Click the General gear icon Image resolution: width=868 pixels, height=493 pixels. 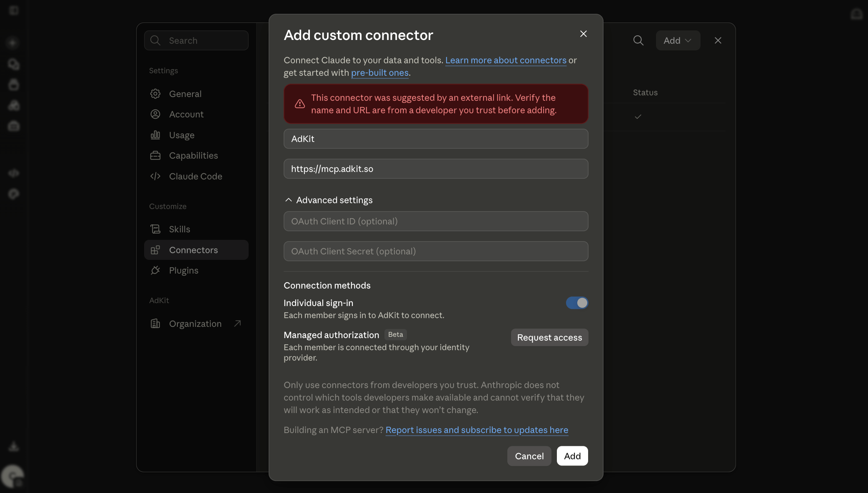click(155, 94)
